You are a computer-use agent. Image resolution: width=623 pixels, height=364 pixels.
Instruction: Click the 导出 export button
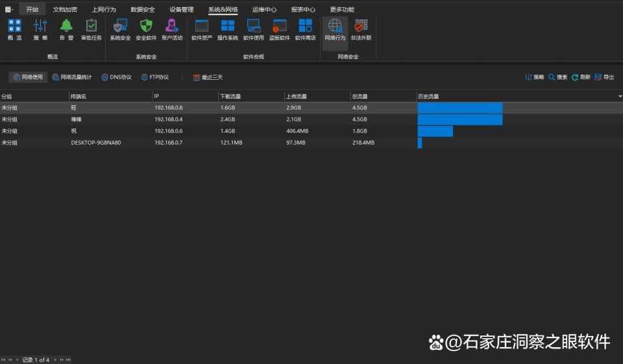tap(604, 77)
